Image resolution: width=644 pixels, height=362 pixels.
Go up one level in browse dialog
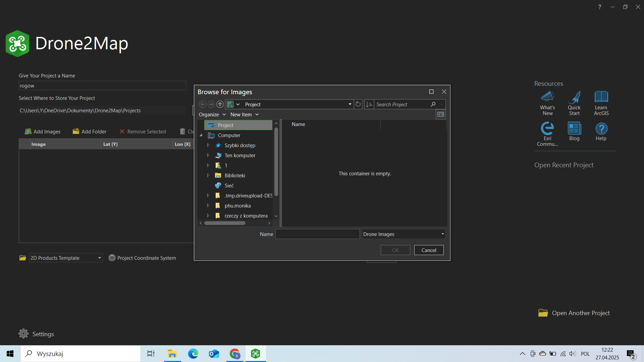point(220,104)
